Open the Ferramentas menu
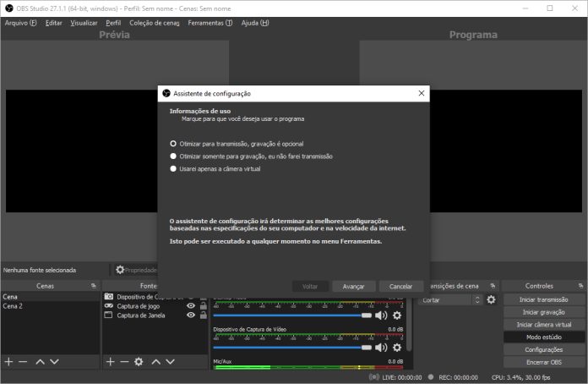Screen dimensions: 588x384 (210, 23)
